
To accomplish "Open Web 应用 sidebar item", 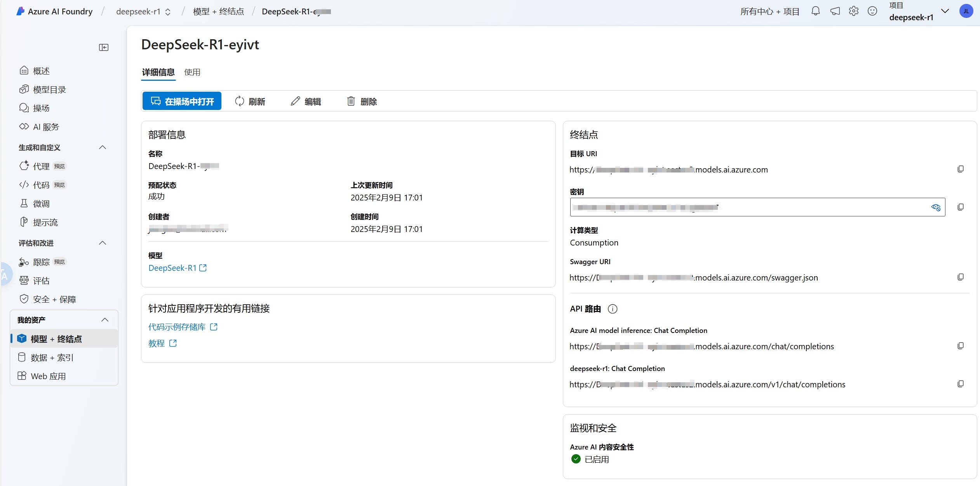I will [x=42, y=376].
